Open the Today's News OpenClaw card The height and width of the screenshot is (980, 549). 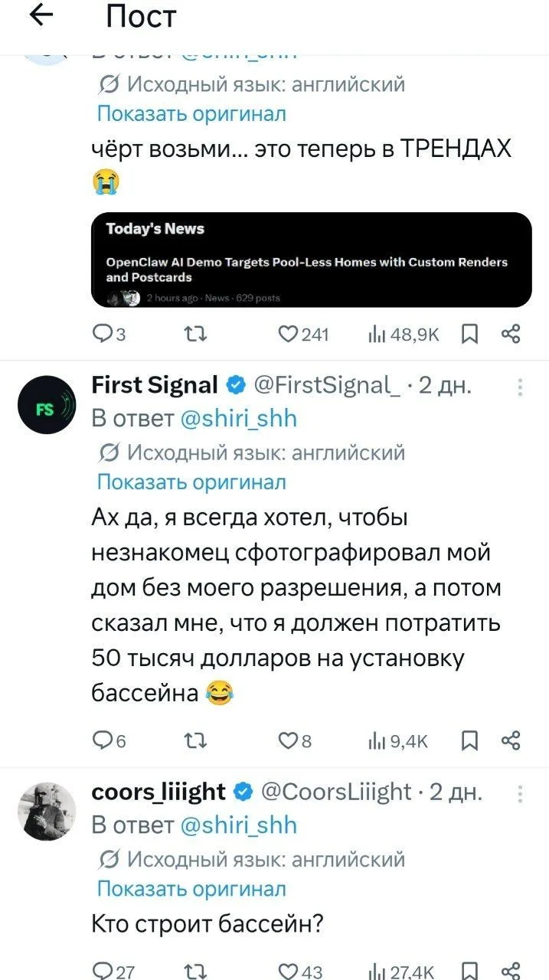point(311,260)
